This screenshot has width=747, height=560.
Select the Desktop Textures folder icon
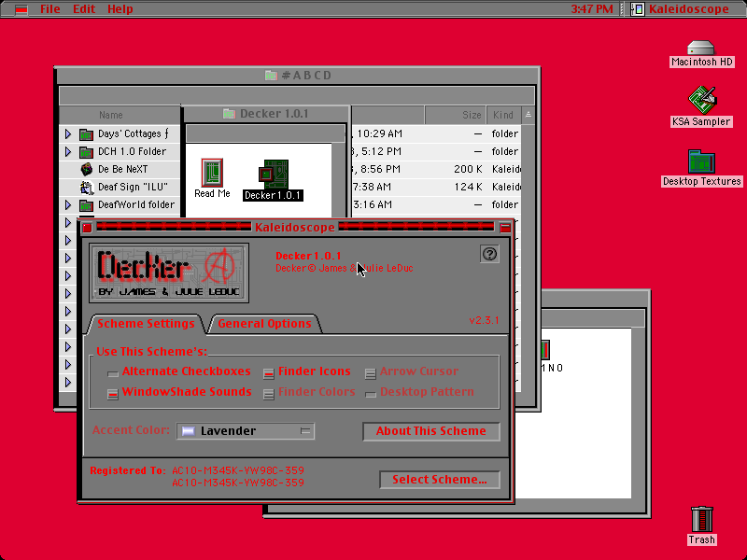click(701, 161)
